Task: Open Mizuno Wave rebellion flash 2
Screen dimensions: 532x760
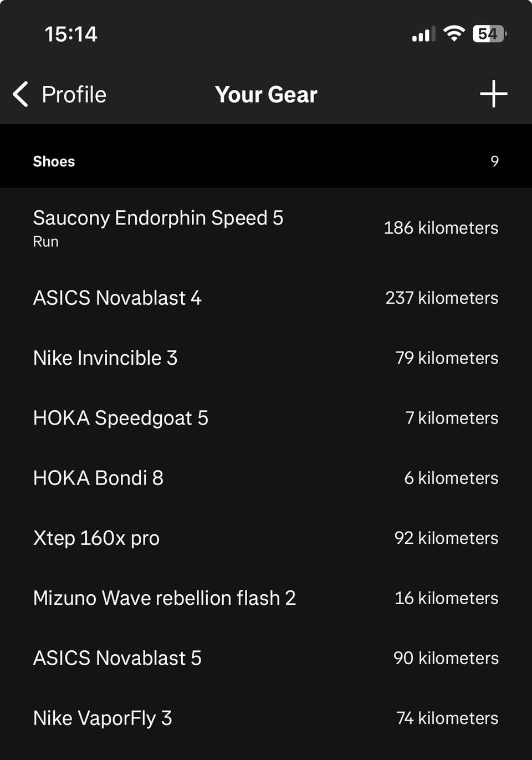Action: click(266, 598)
